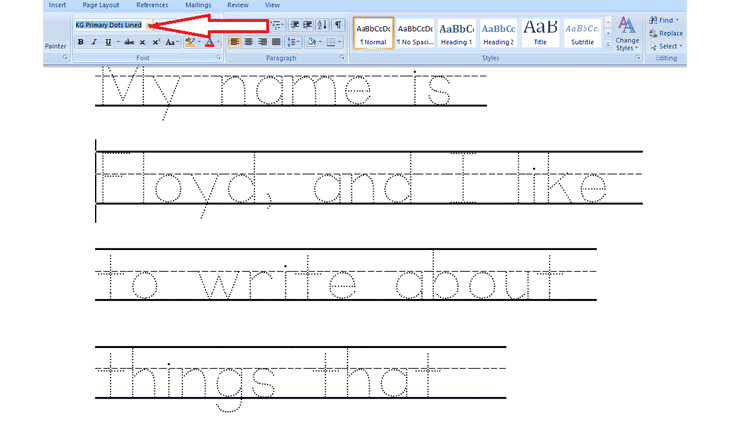This screenshot has height=440, width=730.
Task: Center the paragraph text
Action: 249,42
